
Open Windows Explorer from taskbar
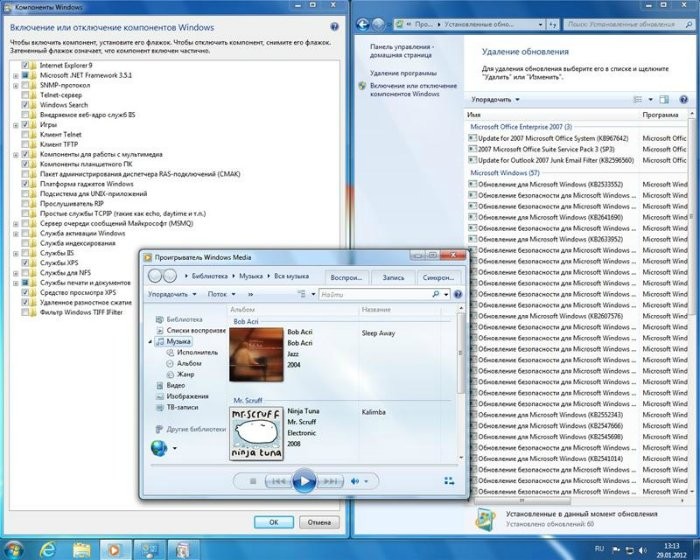coord(82,549)
